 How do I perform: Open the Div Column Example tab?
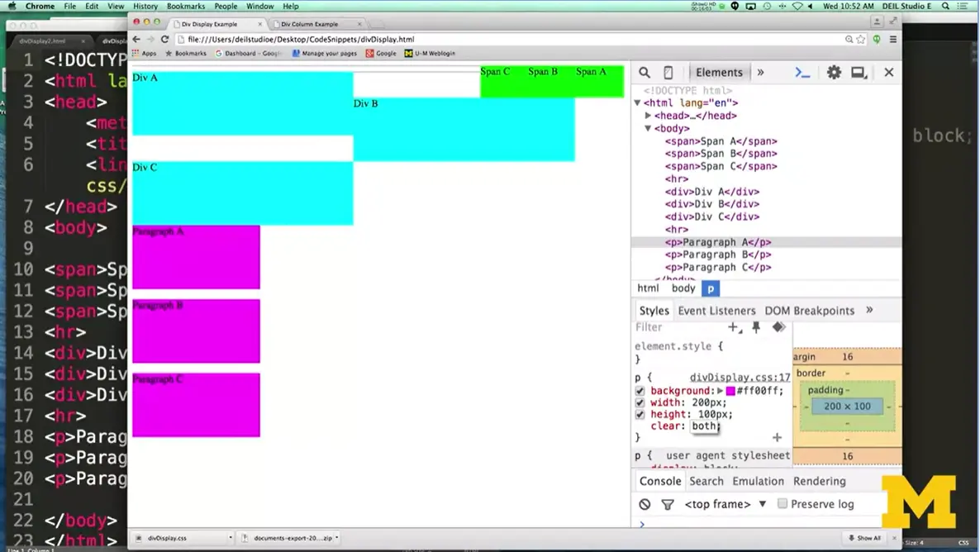pyautogui.click(x=310, y=24)
